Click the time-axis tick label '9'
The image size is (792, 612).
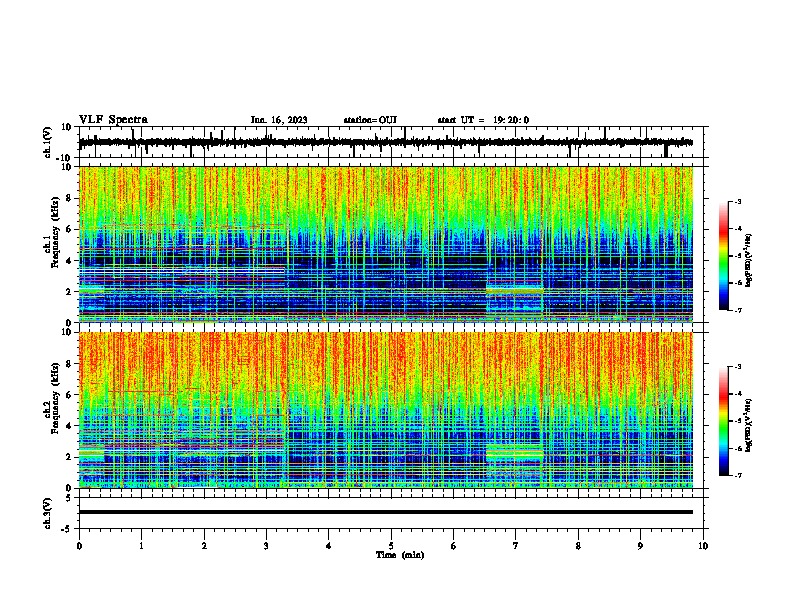(640, 546)
